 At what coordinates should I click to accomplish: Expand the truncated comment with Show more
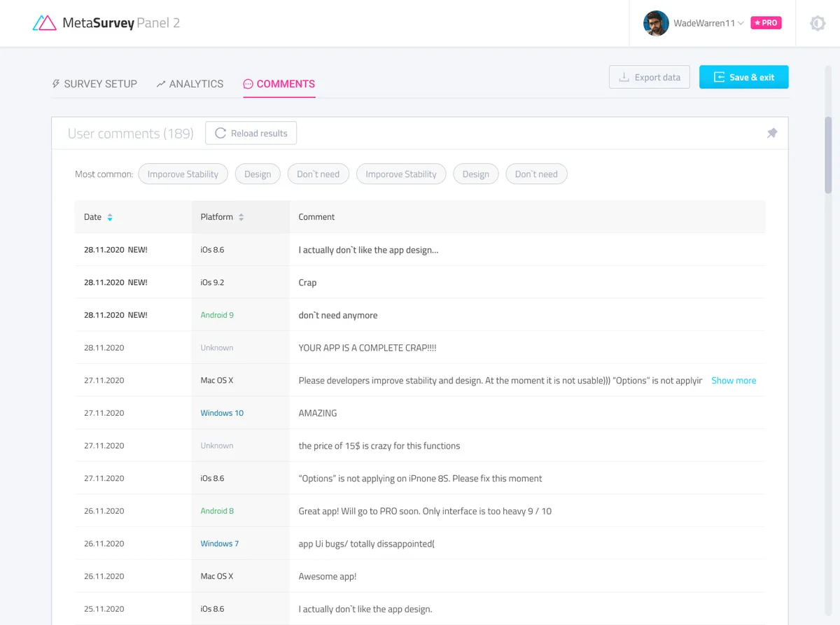point(733,381)
